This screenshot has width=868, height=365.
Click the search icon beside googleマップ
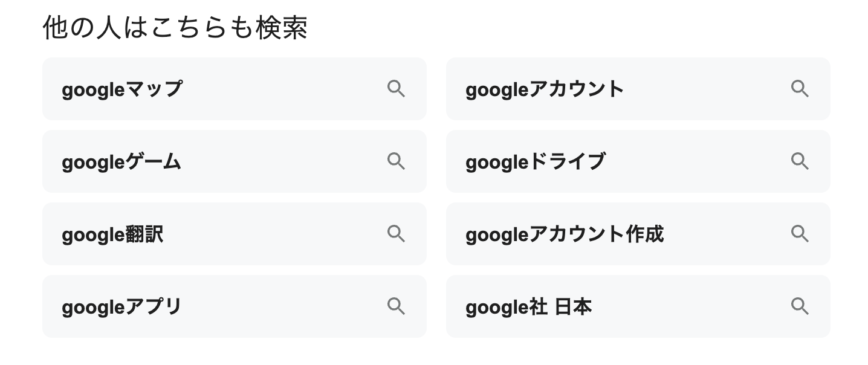coord(396,89)
